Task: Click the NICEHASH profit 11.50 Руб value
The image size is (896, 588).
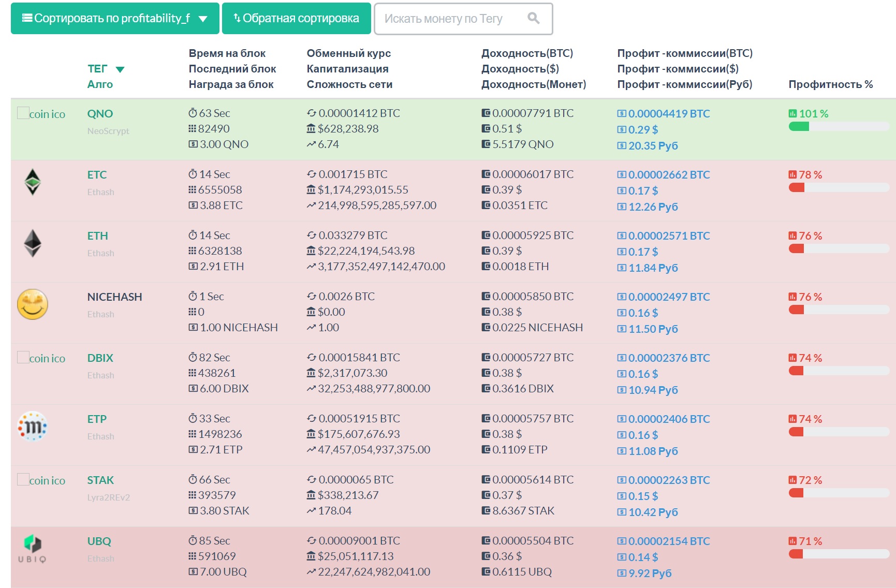Action: [653, 329]
